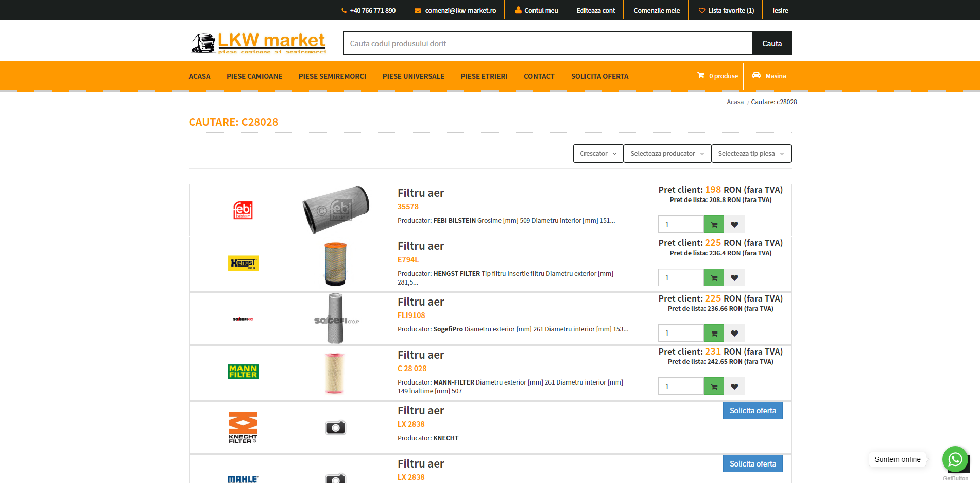Screen dimensions: 980x483
Task: Open Editeaza cont link
Action: click(x=596, y=10)
